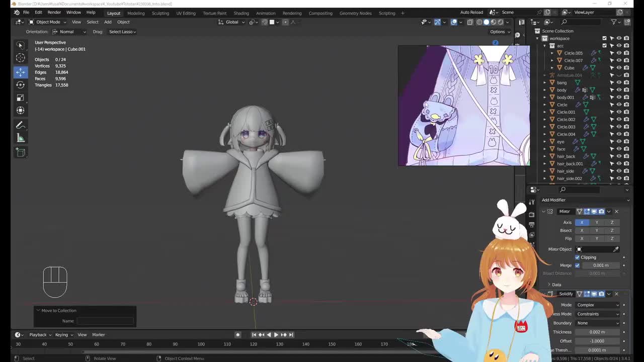Open Tool properties tab in Properties editor
The image size is (644, 362).
click(532, 202)
